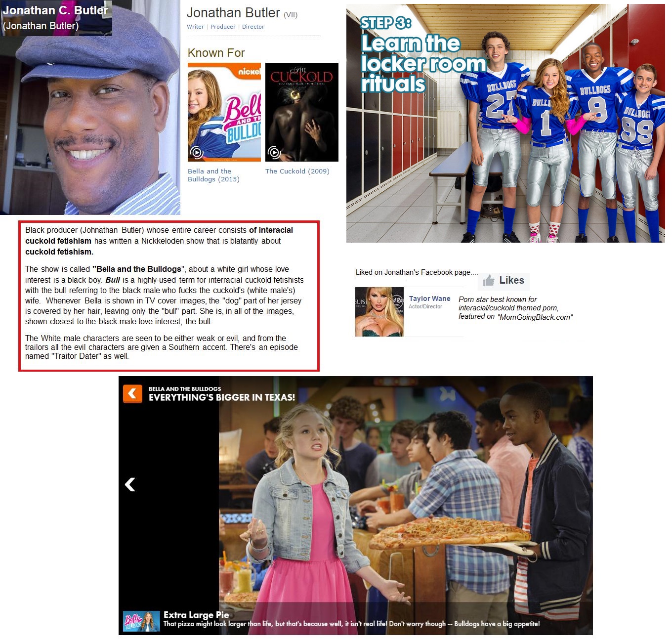This screenshot has height=640, width=672.
Task: Click the "Extra Large Pie" caption title
Action: (196, 615)
